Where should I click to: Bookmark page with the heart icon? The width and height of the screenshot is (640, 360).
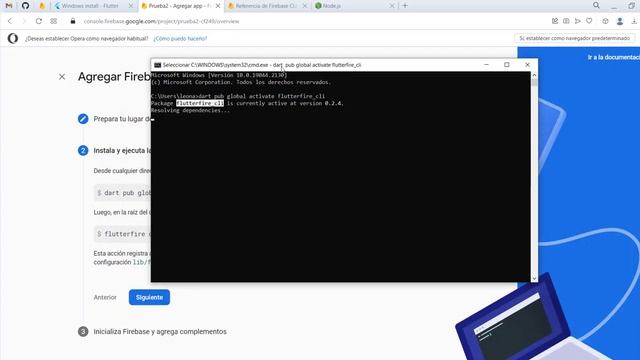589,21
